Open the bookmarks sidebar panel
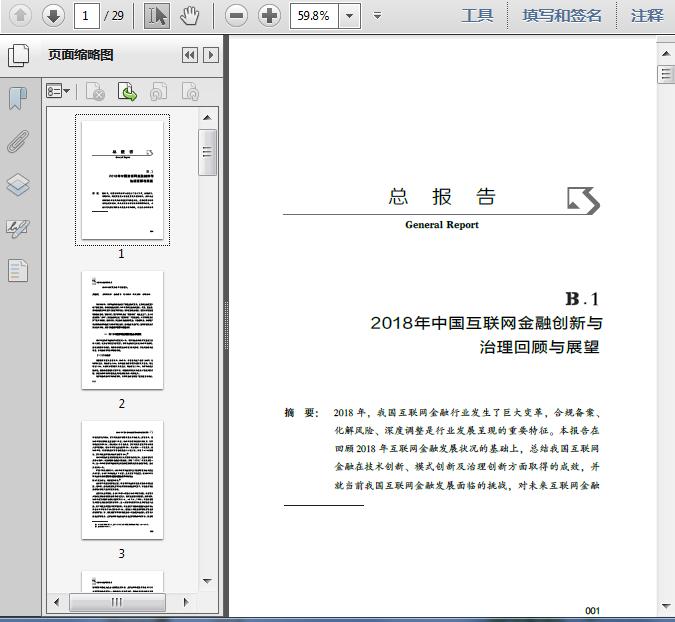675x622 pixels. 18,99
